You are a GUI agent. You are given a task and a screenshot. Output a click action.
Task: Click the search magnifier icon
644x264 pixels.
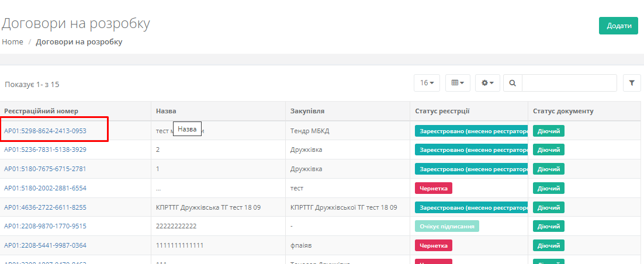coord(513,83)
